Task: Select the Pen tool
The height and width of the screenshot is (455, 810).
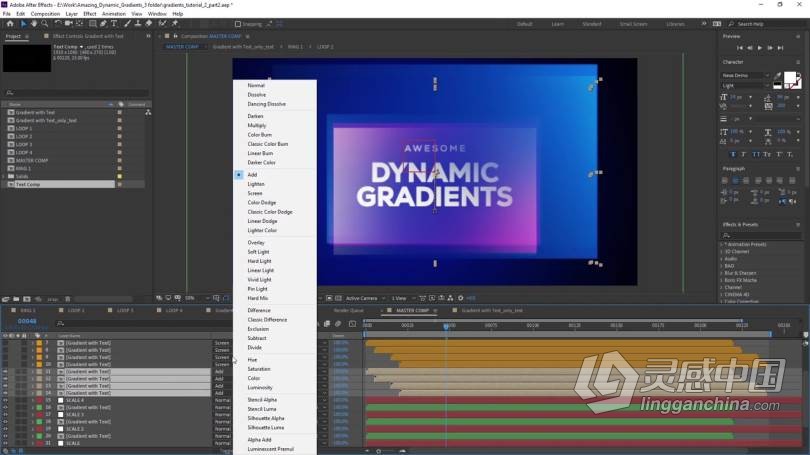Action: (103, 24)
